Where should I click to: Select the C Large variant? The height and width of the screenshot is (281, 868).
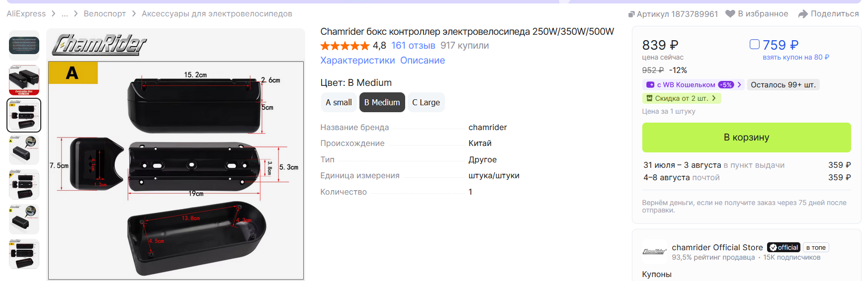pos(426,102)
